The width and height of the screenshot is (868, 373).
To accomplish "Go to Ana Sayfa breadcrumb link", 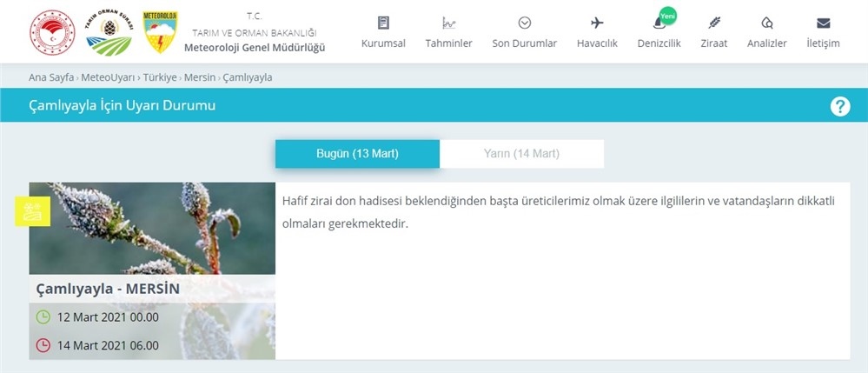I will pos(51,77).
